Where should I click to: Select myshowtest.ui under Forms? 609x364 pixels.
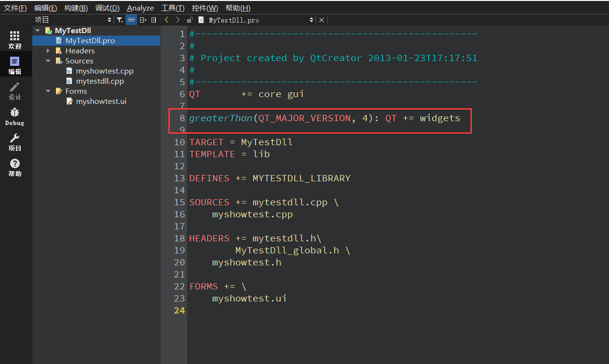click(101, 101)
